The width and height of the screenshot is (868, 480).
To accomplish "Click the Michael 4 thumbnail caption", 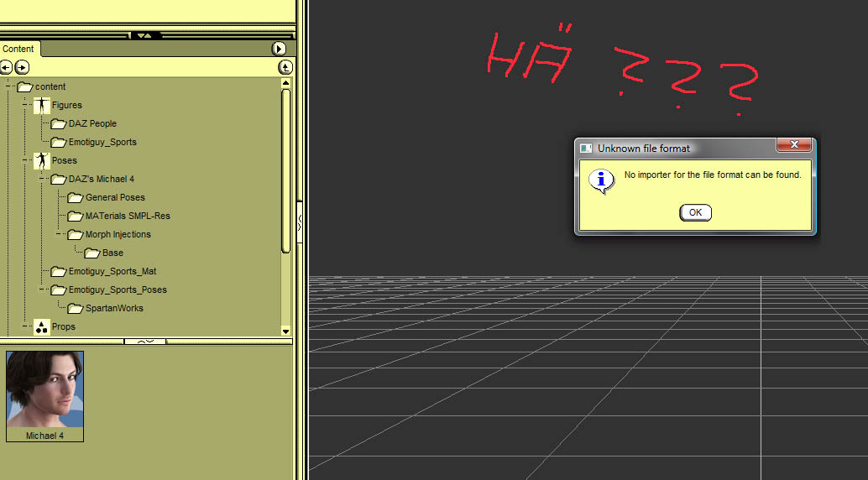I will pyautogui.click(x=44, y=436).
